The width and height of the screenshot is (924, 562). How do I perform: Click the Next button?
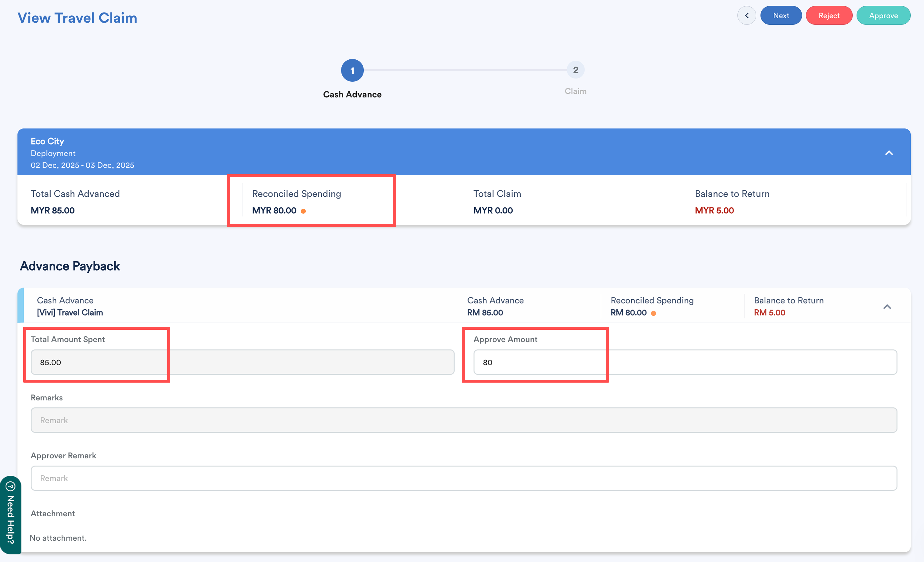coord(781,15)
